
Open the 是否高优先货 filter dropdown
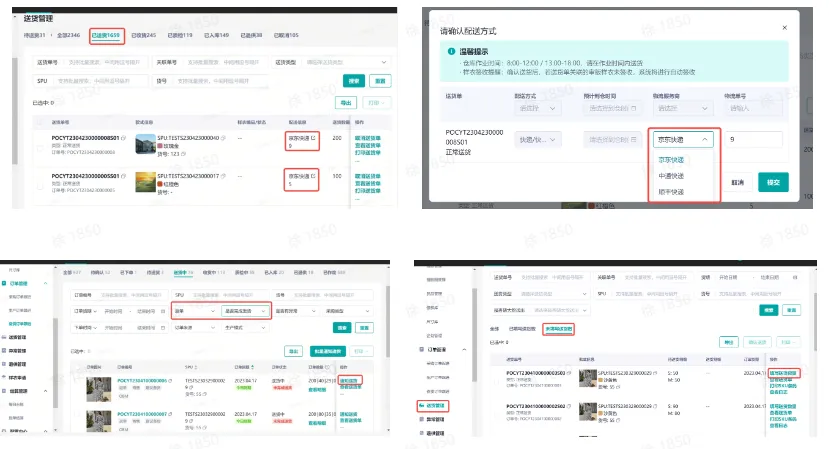click(x=245, y=311)
